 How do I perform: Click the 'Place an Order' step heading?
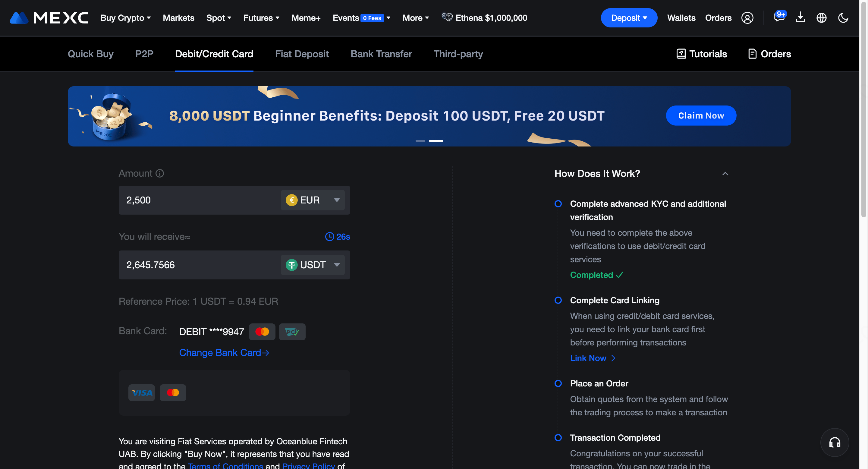[x=599, y=383]
